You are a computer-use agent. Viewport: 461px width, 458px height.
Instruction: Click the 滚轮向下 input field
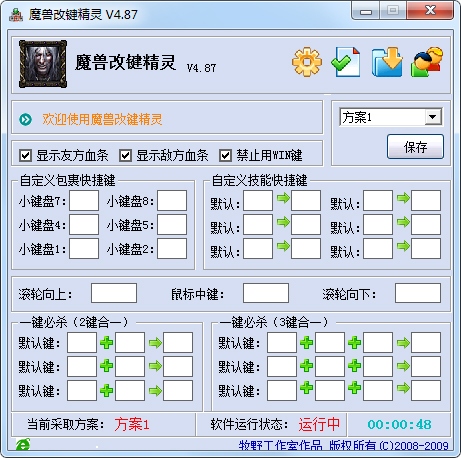tap(418, 293)
